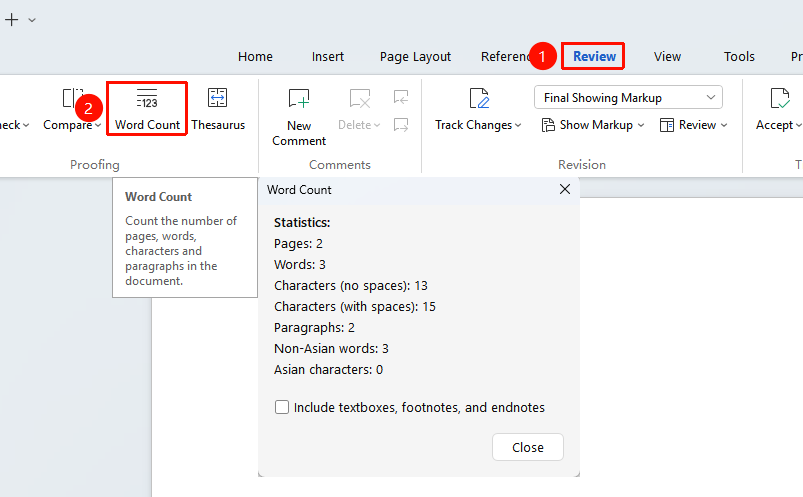
Task: Click the Close button in Word Count dialog
Action: click(x=528, y=447)
